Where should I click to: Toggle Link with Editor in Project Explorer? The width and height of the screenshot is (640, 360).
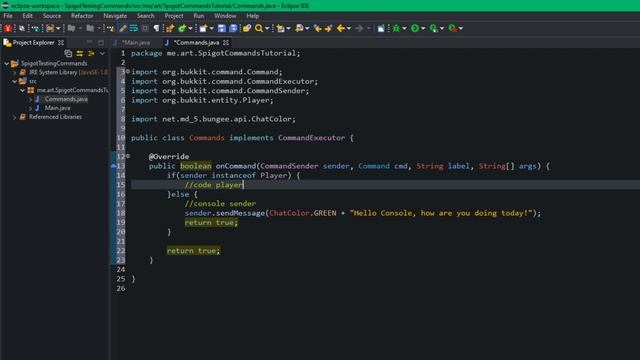click(80, 53)
